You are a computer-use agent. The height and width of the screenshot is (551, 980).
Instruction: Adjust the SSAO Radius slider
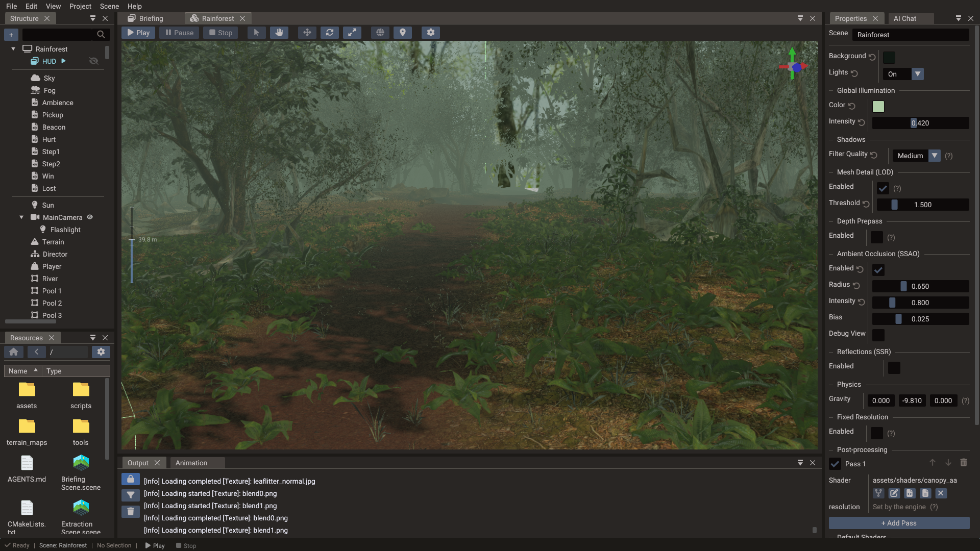(x=920, y=286)
